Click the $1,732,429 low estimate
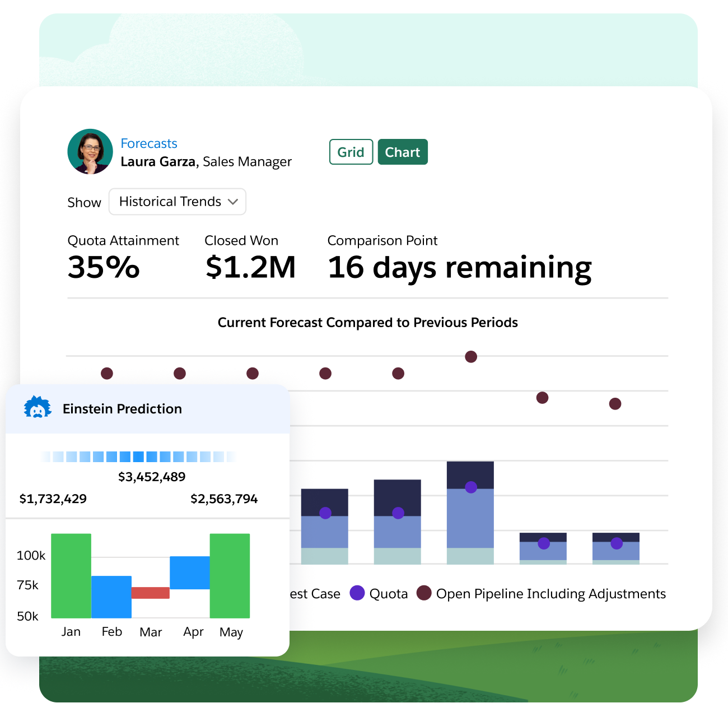This screenshot has height=717, width=728. pos(53,499)
